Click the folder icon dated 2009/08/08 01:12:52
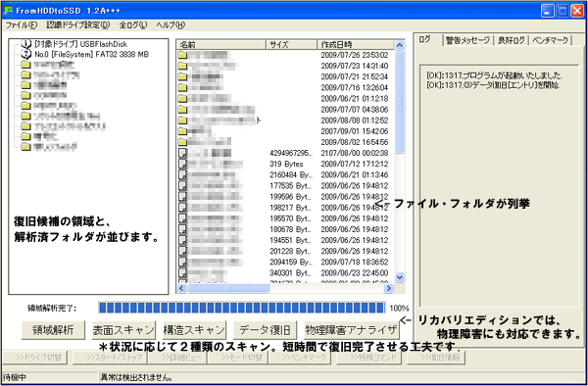 [x=182, y=121]
